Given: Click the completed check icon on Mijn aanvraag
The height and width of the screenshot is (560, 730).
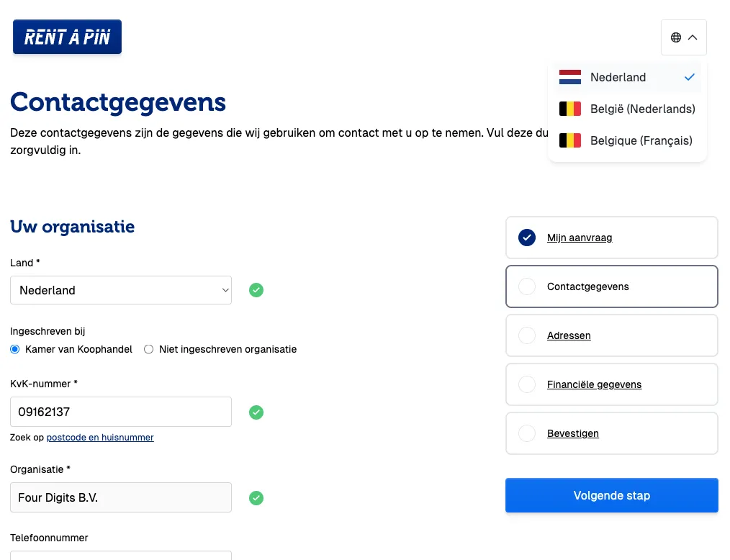Looking at the screenshot, I should 527,238.
